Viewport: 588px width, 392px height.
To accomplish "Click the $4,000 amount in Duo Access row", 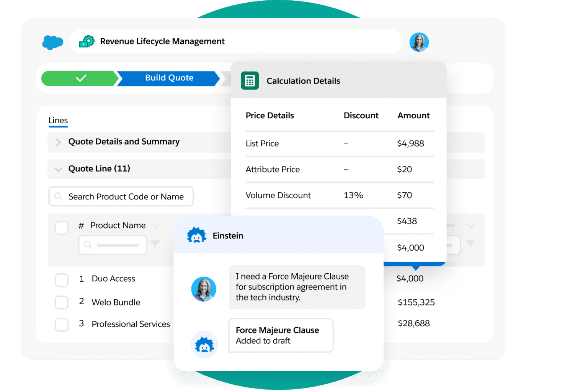I will 410,279.
